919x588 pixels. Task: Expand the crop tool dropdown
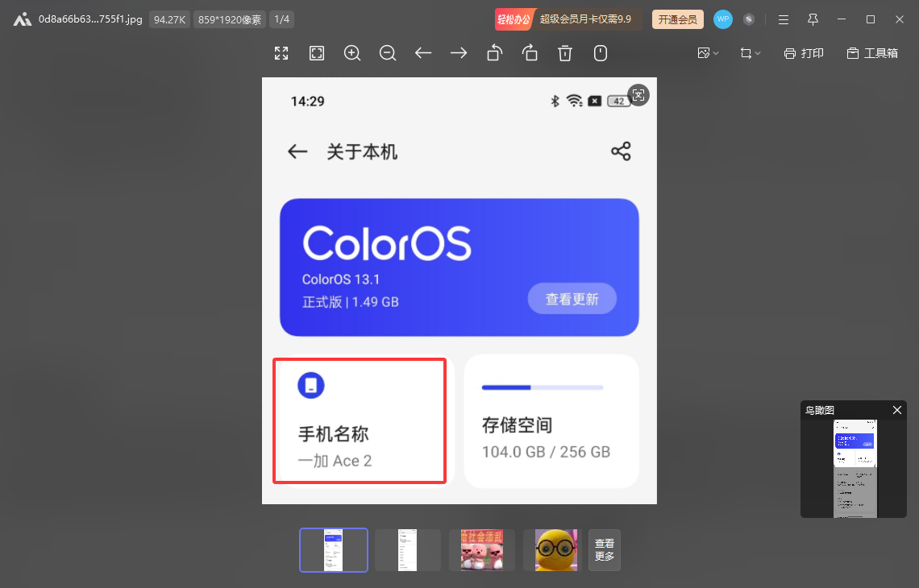(751, 53)
